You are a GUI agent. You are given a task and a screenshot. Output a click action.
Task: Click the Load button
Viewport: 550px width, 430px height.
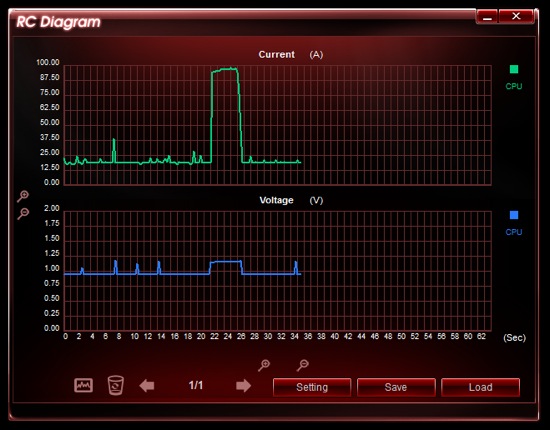click(x=480, y=387)
